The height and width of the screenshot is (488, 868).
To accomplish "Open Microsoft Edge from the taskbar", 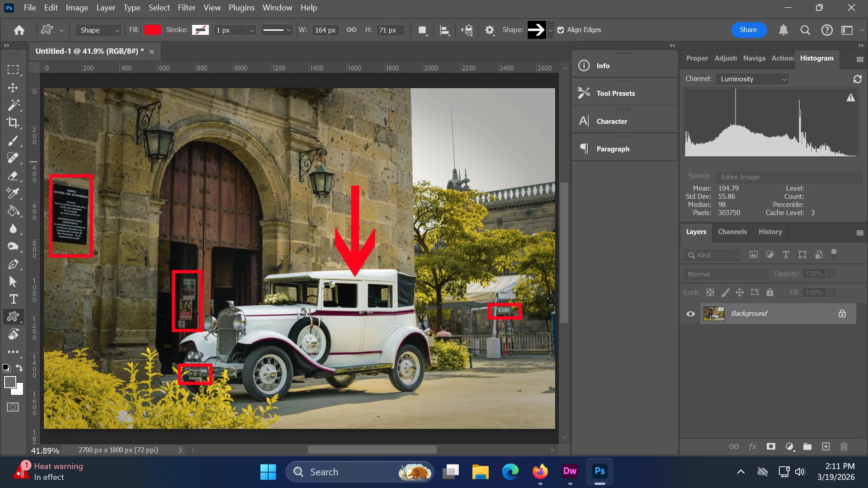I will click(x=510, y=472).
